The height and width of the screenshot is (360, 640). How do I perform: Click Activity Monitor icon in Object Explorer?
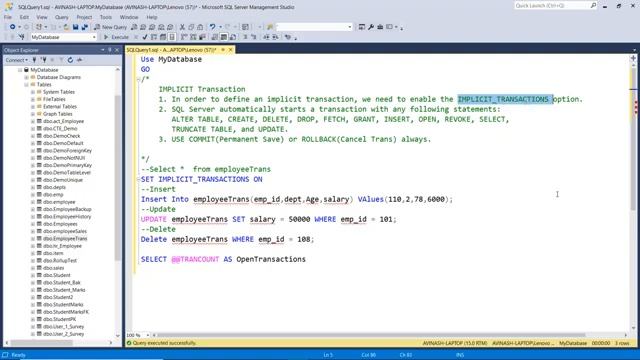[x=80, y=60]
